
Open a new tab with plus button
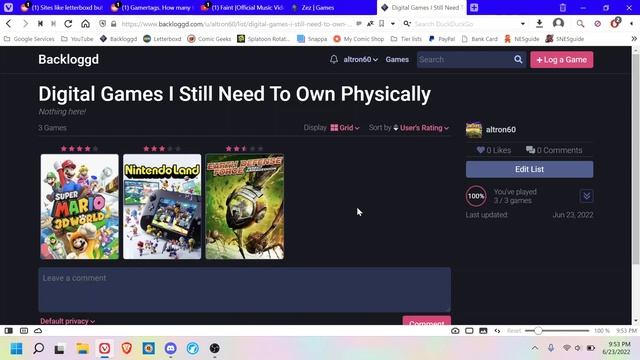[x=474, y=7]
